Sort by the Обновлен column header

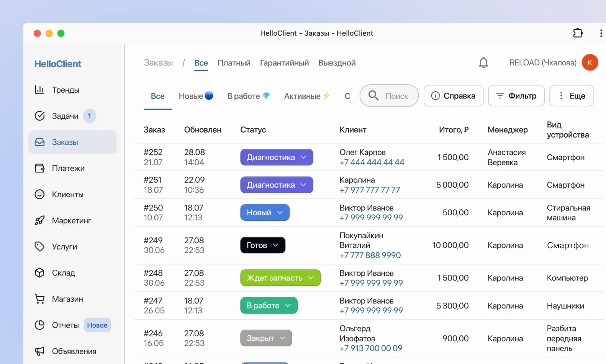[203, 130]
